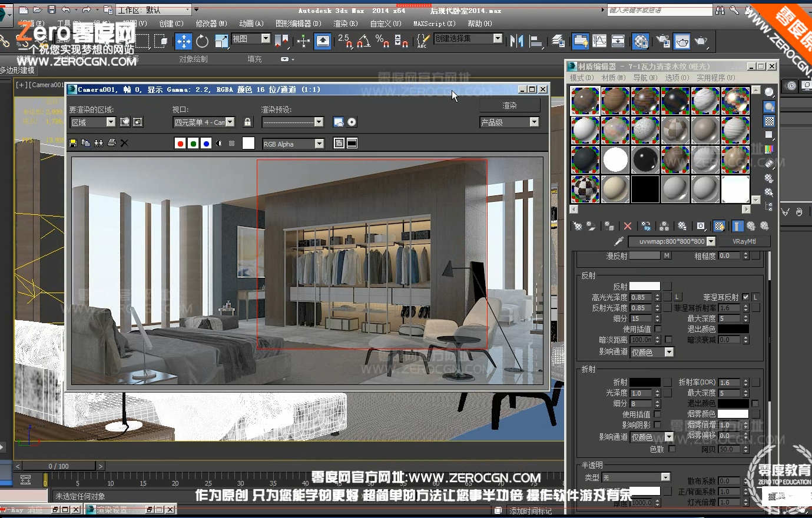Toggle the red channel in frame buffer
This screenshot has height=518, width=812.
[x=180, y=143]
